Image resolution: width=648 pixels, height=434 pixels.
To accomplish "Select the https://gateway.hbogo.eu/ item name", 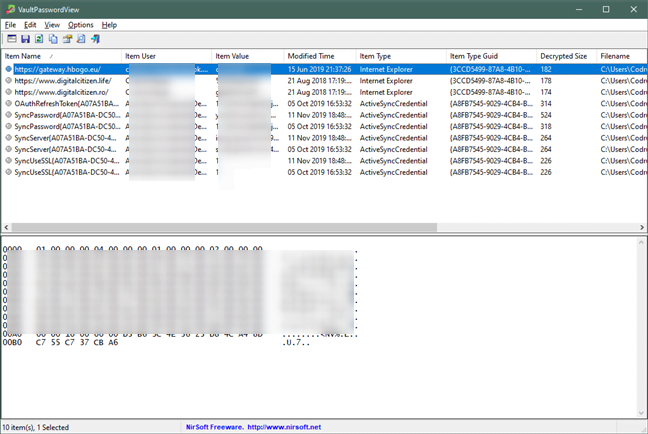I will point(57,69).
